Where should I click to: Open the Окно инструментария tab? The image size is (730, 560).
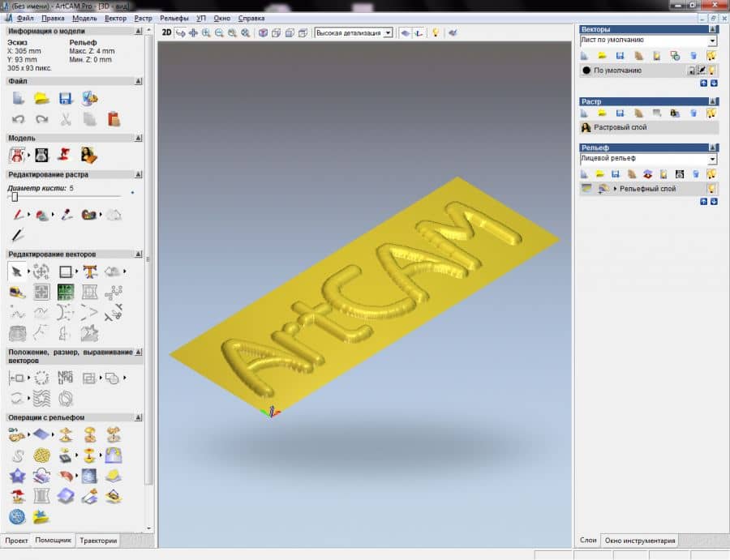click(640, 541)
